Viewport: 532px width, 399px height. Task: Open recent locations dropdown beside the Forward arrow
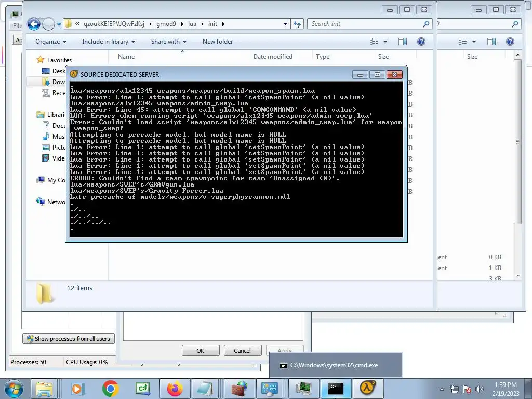[59, 24]
